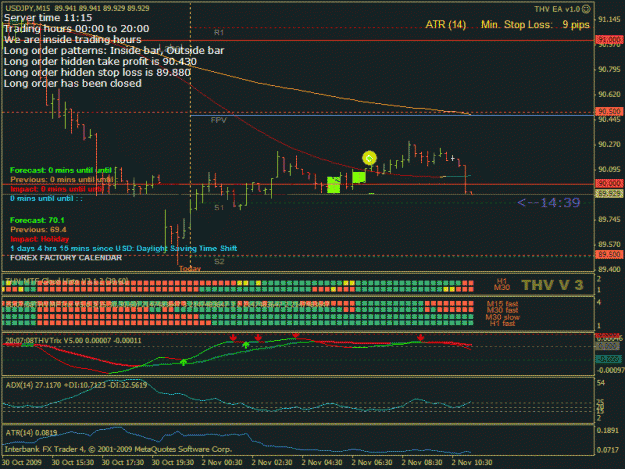
Task: Select the S2 support level label
Action: (219, 261)
